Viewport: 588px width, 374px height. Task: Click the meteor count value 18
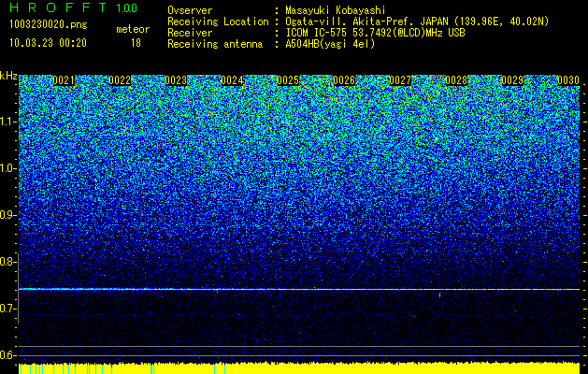[136, 43]
